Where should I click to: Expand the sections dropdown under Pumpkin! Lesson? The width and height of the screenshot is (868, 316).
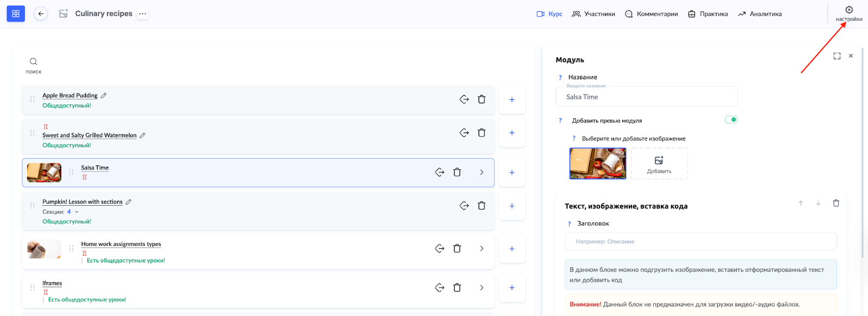pos(76,212)
